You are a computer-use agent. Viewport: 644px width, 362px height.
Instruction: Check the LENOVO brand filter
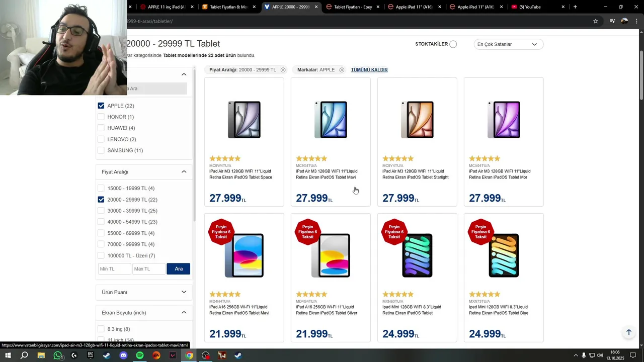coord(101,139)
